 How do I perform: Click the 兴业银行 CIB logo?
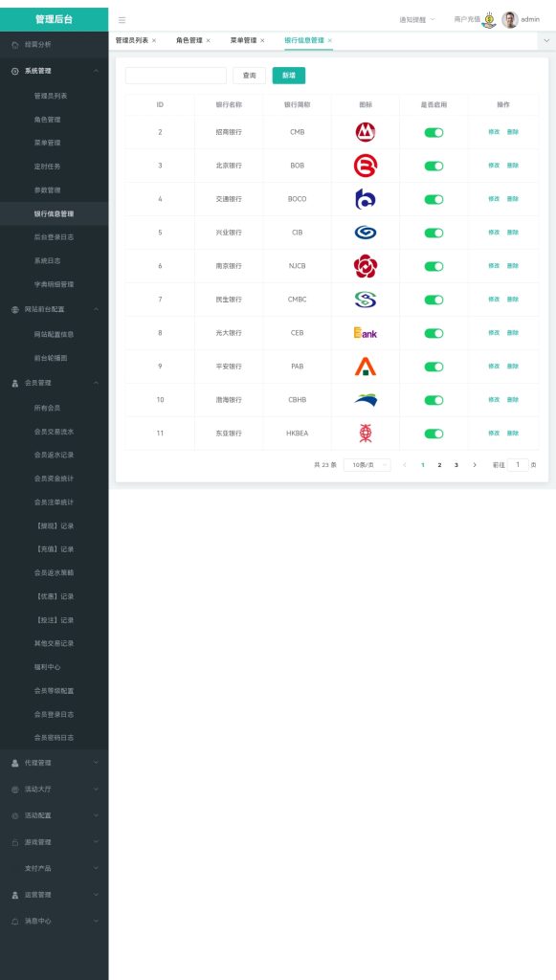pos(366,233)
